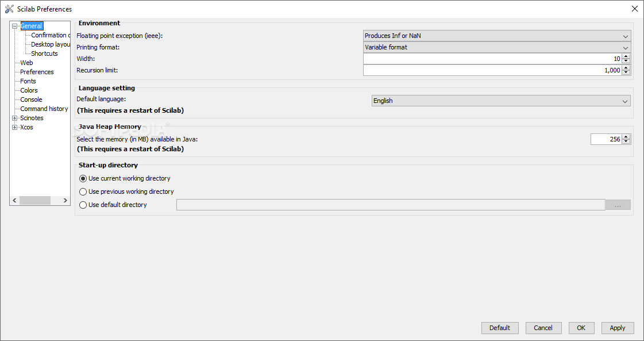The image size is (644, 341).
Task: Increase Width value with up arrow
Action: pyautogui.click(x=626, y=56)
